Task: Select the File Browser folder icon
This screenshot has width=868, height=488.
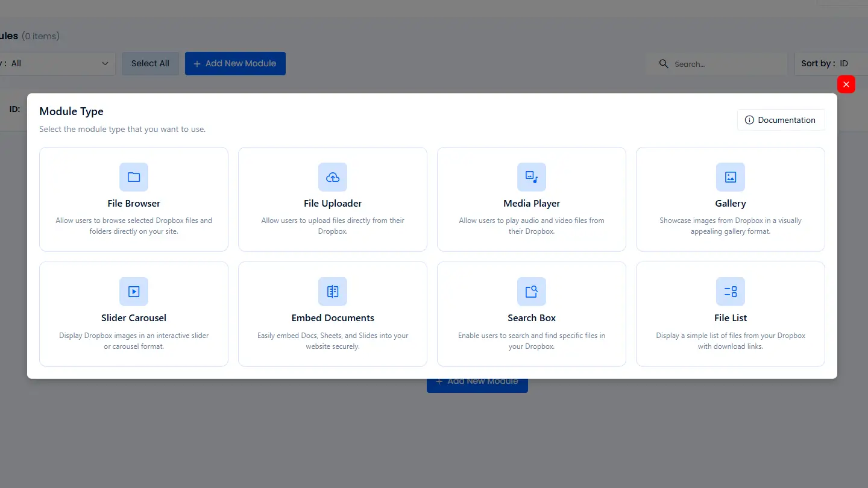Action: pyautogui.click(x=133, y=177)
